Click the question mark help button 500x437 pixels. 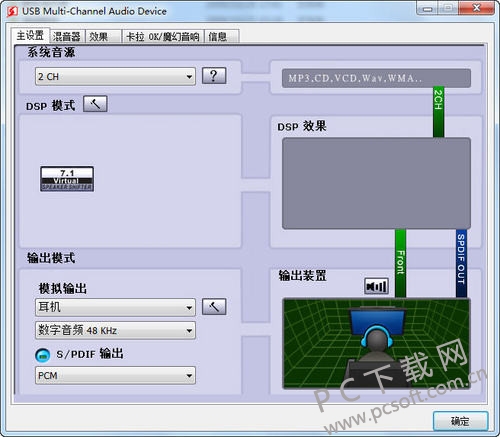(214, 76)
